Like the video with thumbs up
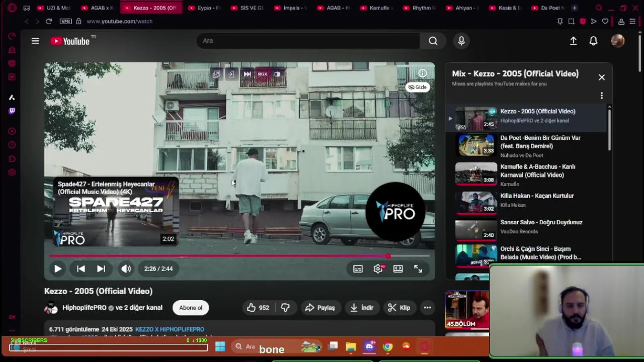Viewport: 644px width, 362px height. click(258, 308)
